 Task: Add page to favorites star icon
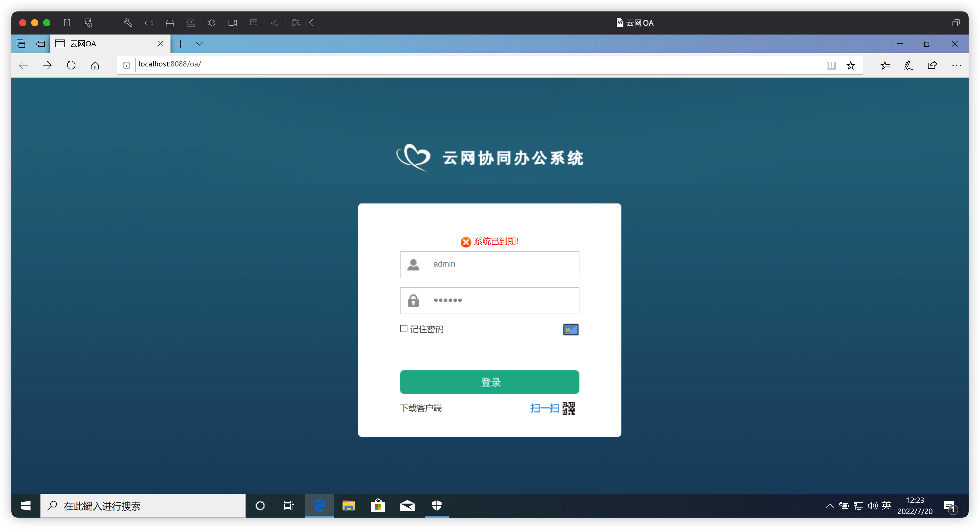pos(850,66)
